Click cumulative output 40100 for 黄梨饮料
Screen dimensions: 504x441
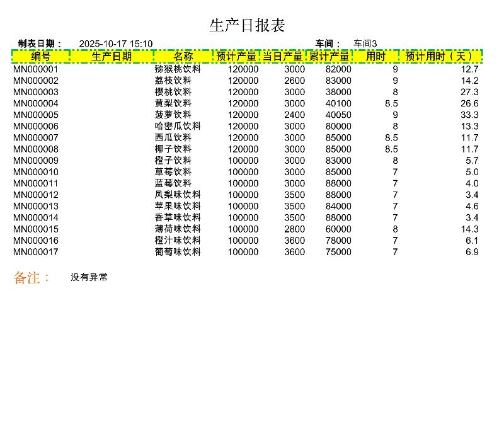tap(338, 103)
